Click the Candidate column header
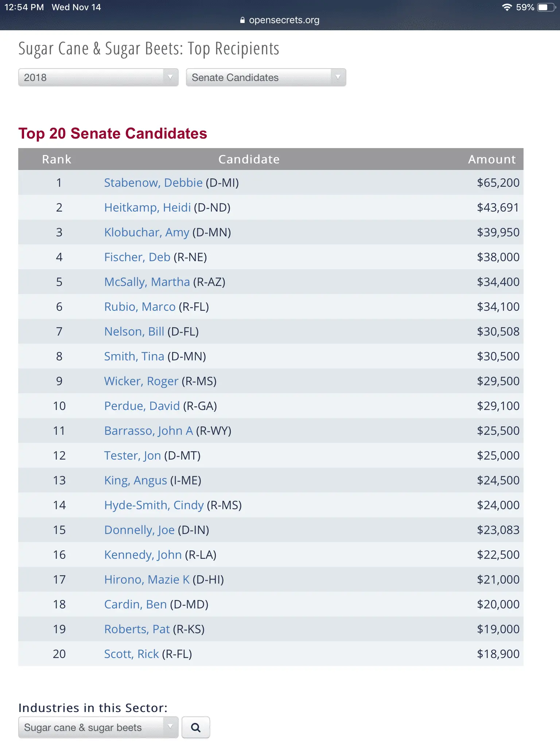560x747 pixels. [x=249, y=159]
